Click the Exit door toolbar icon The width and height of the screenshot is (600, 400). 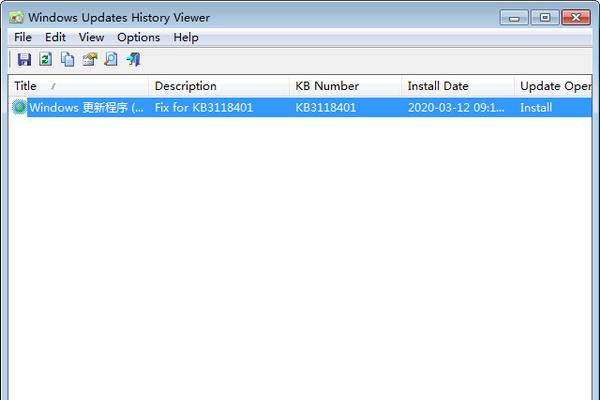point(134,59)
